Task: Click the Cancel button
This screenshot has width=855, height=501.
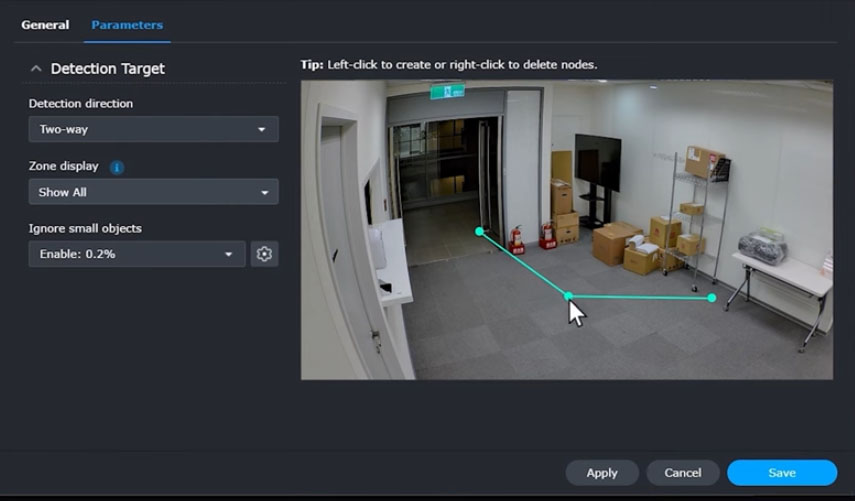Action: click(x=682, y=473)
